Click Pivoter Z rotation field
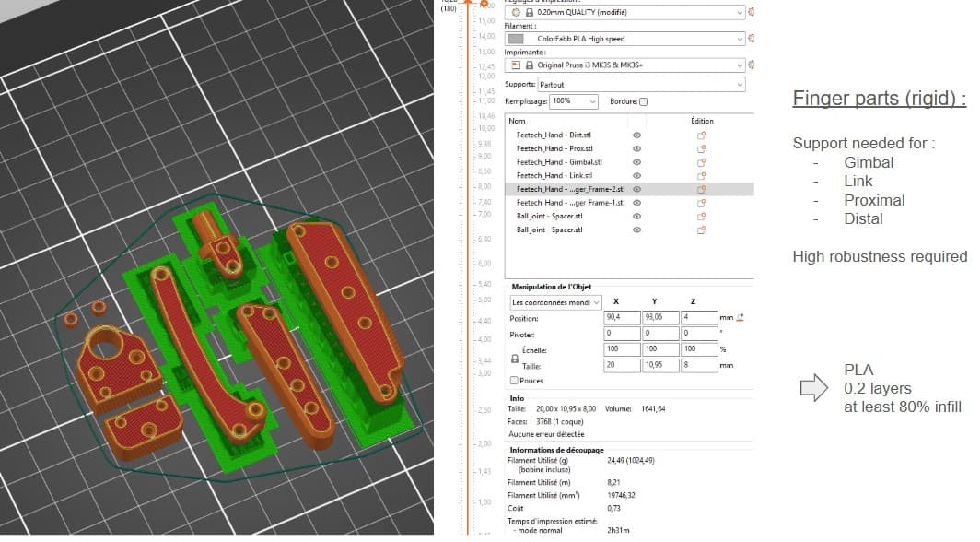Screen dimensions: 980x542 click(x=699, y=334)
